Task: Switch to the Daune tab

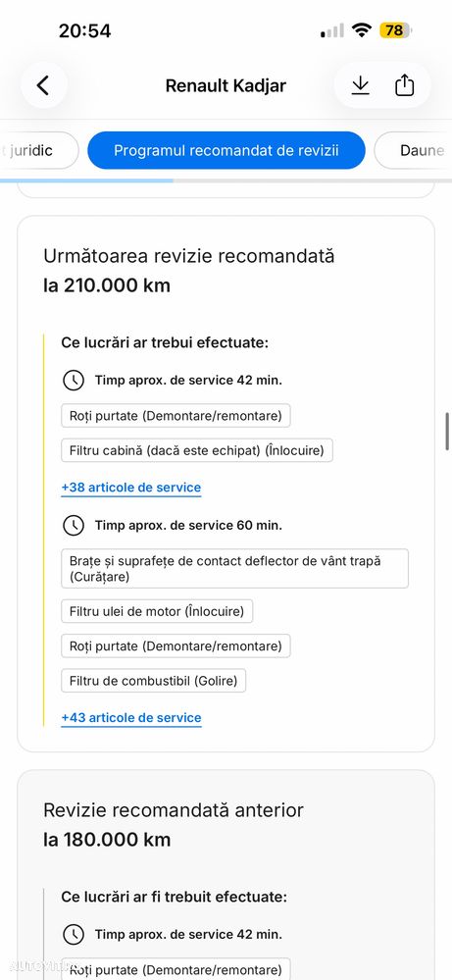Action: (414, 151)
